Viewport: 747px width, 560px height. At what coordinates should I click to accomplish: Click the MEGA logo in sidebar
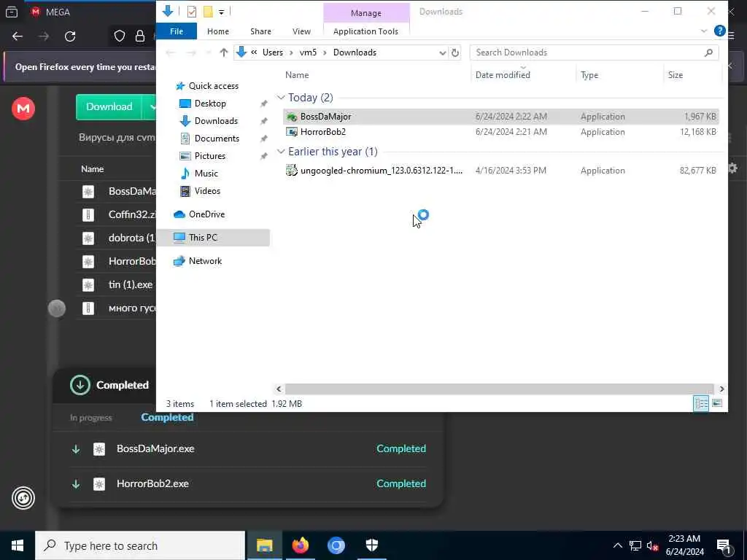[23, 109]
